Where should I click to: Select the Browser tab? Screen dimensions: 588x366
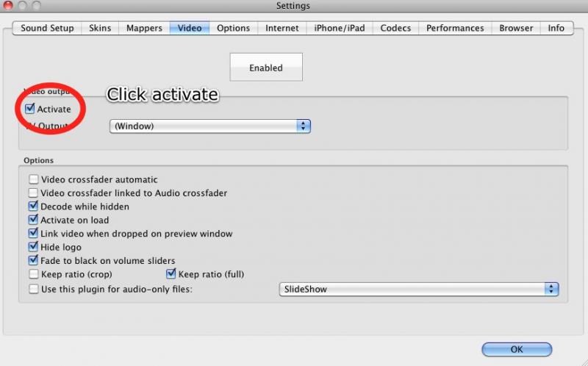coord(516,28)
